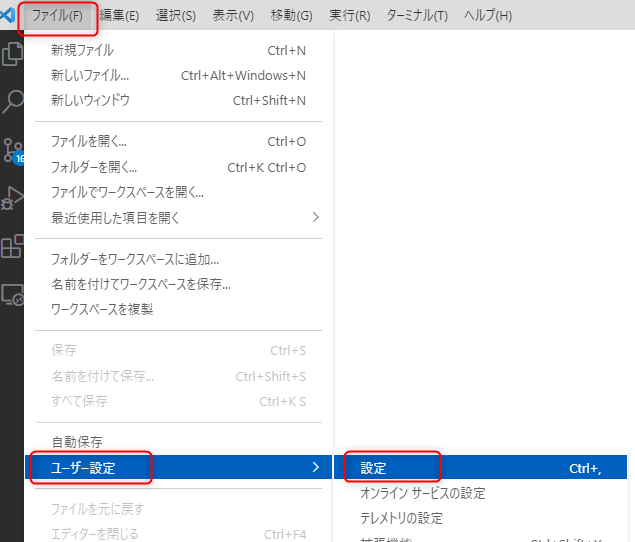Click オンライン サービスの設定 entry
This screenshot has width=635, height=542.
pyautogui.click(x=423, y=493)
